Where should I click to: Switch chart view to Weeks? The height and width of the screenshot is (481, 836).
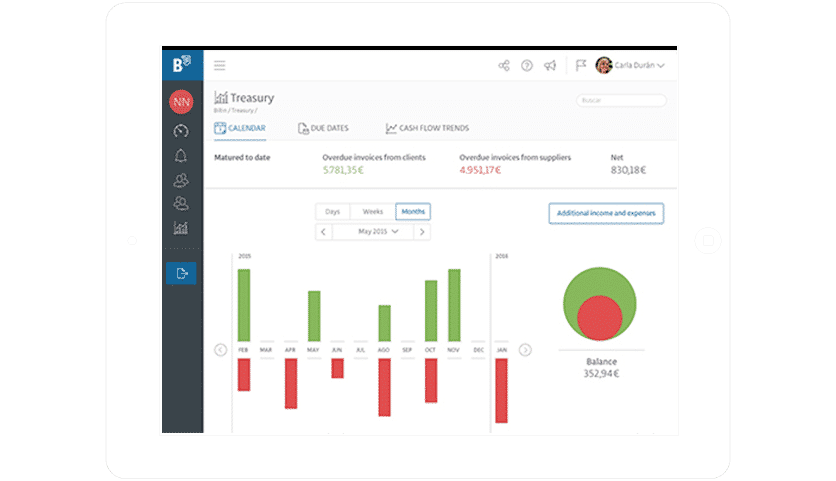coord(373,212)
